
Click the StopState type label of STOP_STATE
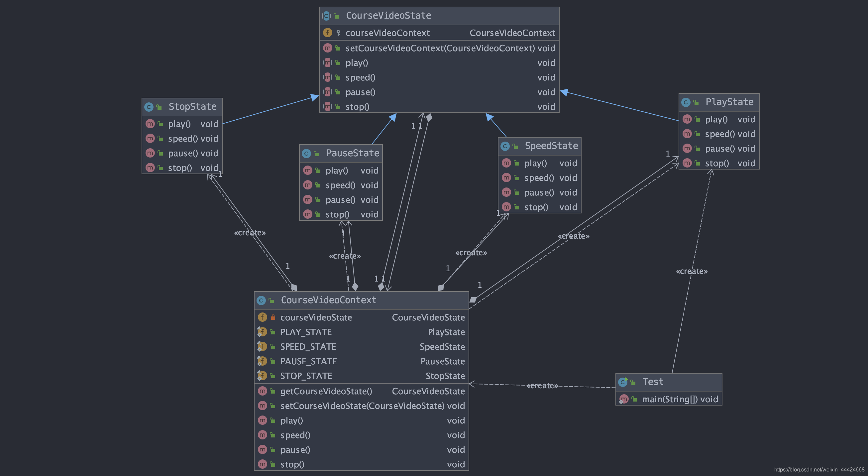point(445,376)
